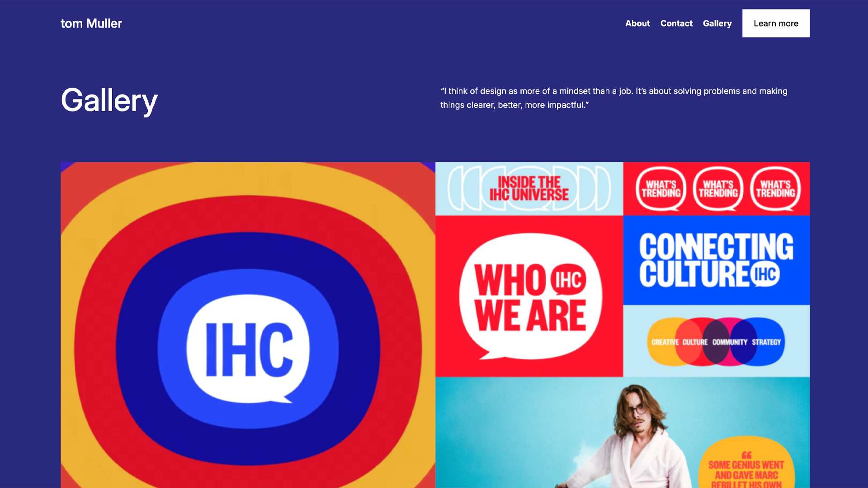Go to the Contact page
Viewport: 868px width, 488px height.
[676, 23]
